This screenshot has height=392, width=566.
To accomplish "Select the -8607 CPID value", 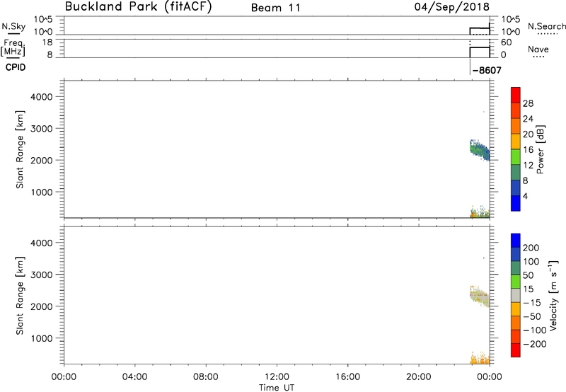I will (487, 70).
